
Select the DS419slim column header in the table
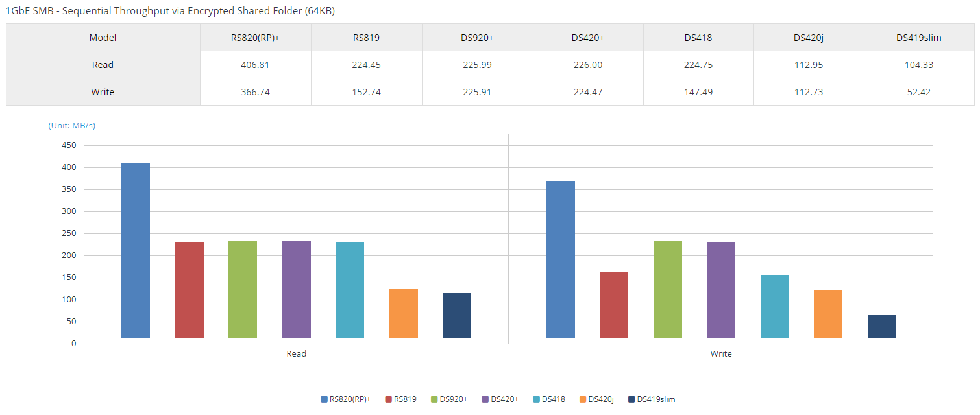(x=919, y=38)
